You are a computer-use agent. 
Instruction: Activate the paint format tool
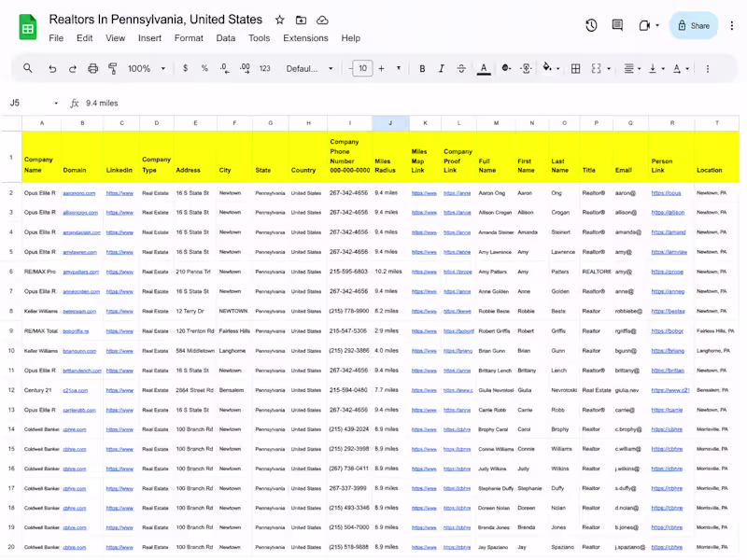113,68
